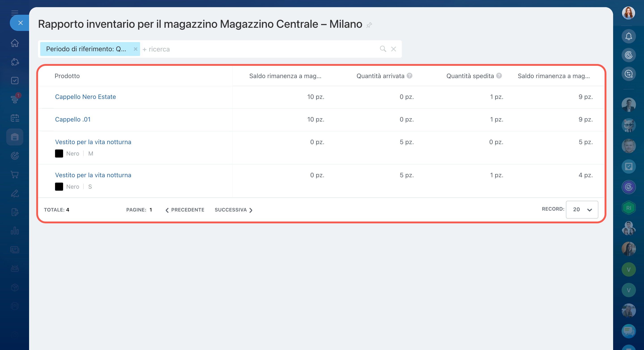Expand the Record count dropdown
The width and height of the screenshot is (644, 350).
click(x=582, y=209)
